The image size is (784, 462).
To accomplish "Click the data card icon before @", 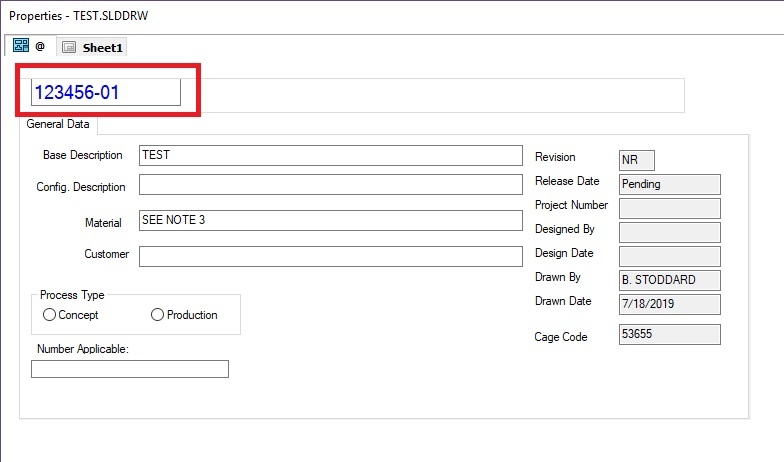I will 21,46.
